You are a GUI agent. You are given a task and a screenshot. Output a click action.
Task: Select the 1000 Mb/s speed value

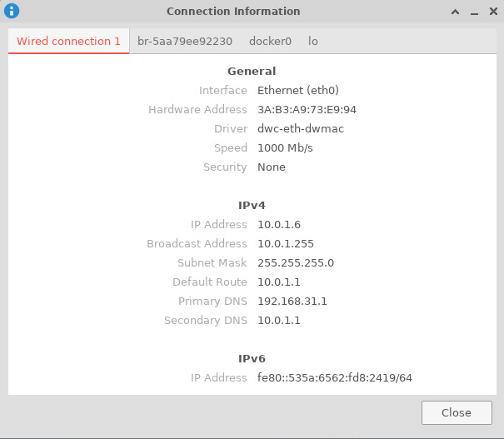pos(285,147)
